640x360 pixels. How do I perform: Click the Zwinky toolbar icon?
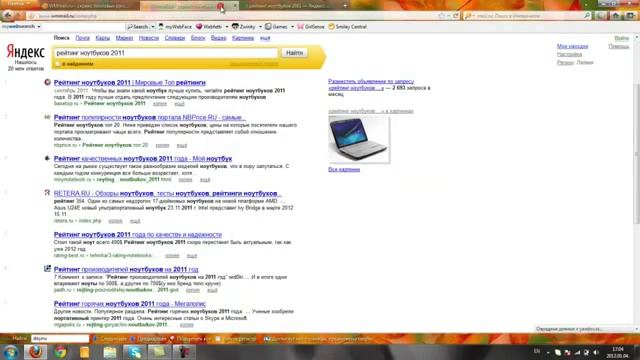235,27
